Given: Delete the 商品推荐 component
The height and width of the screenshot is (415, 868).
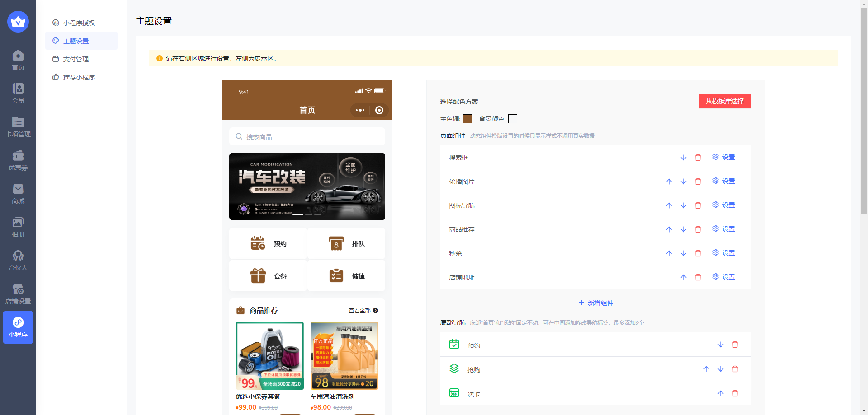Looking at the screenshot, I should 698,229.
